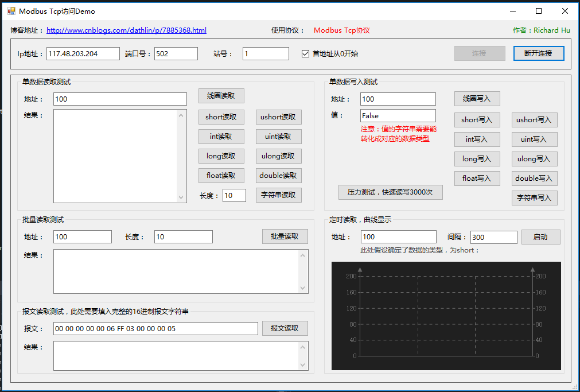Start 压力测试，快速读写3000次
580x392 pixels.
(x=391, y=192)
